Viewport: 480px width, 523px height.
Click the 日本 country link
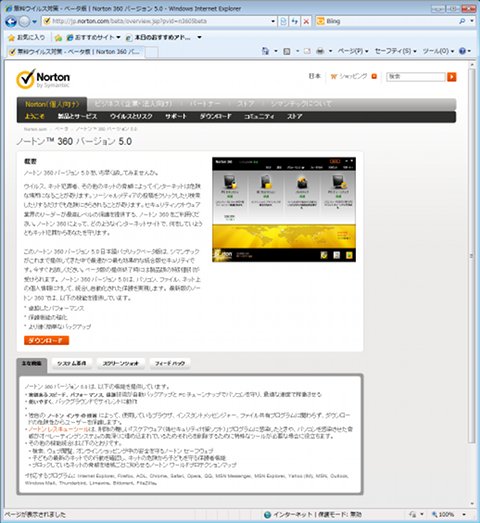314,76
